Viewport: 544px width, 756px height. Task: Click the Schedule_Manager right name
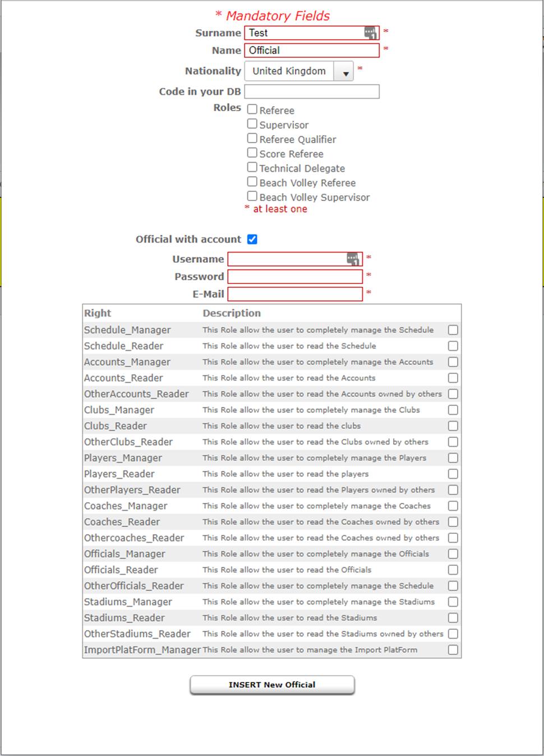tap(127, 330)
